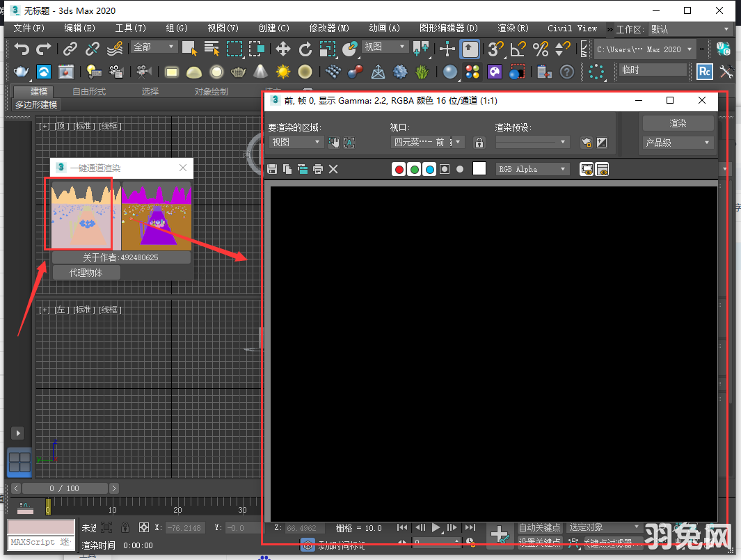
Task: Open the RGB Alpha channel dropdown
Action: click(x=532, y=169)
